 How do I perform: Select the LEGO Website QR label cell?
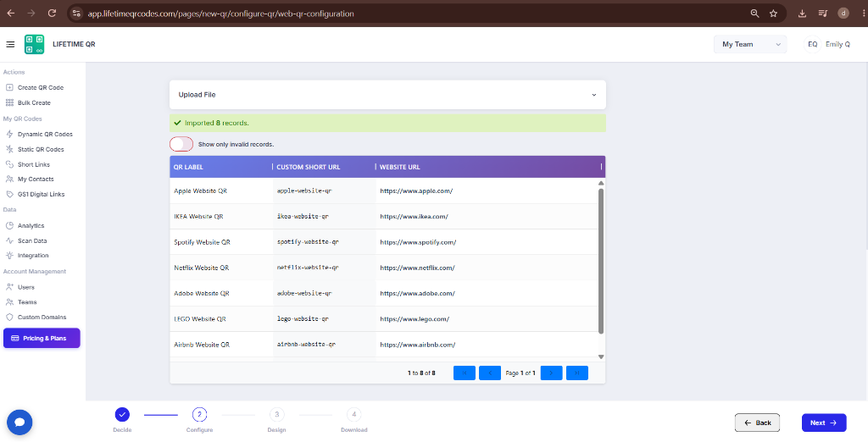coord(221,318)
